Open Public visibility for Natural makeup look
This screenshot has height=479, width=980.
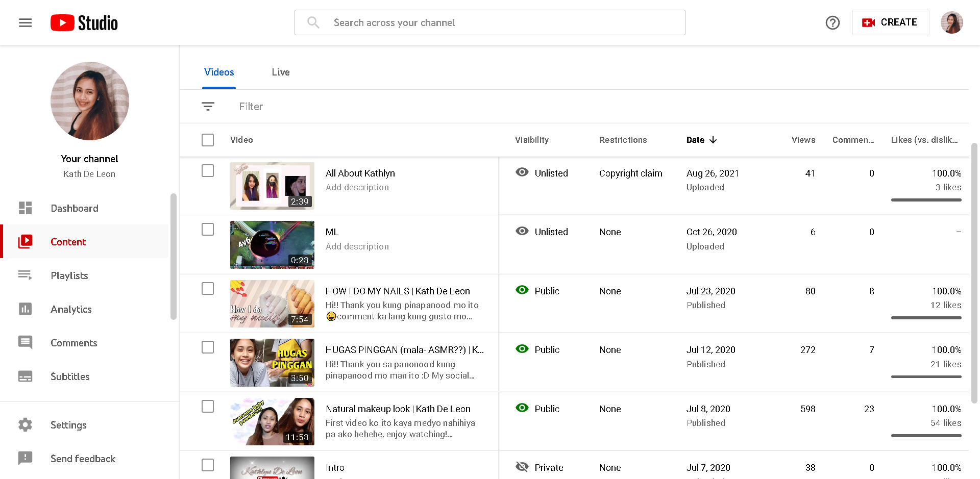pos(547,409)
